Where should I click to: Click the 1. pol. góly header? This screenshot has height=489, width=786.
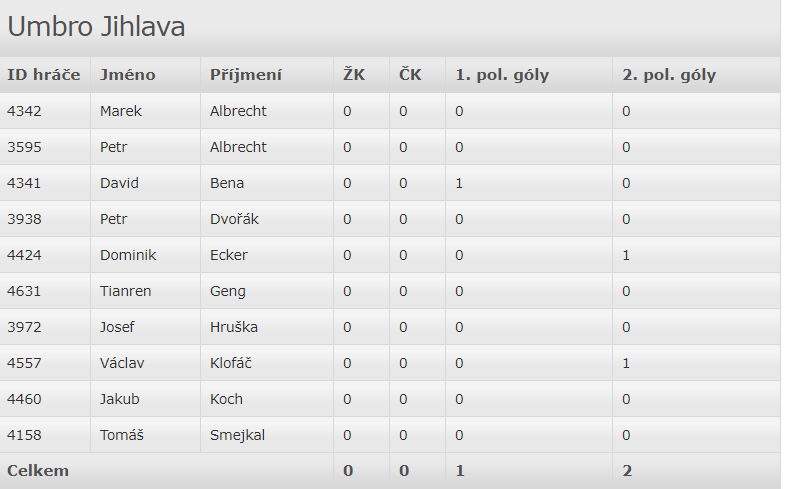pos(502,75)
